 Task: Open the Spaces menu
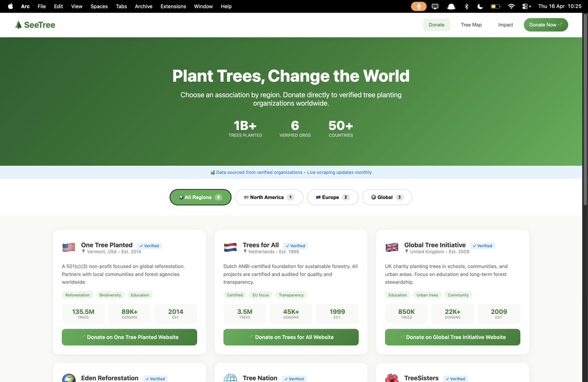99,6
